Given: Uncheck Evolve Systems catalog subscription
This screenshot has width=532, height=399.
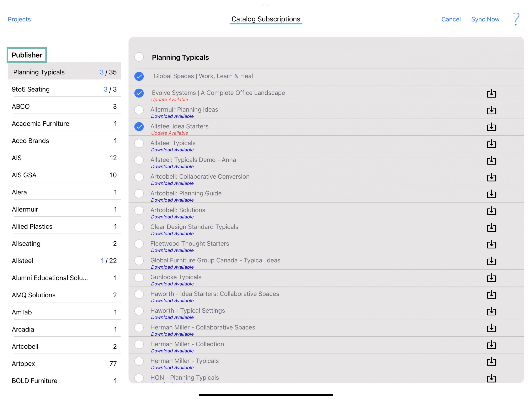Looking at the screenshot, I should 139,93.
